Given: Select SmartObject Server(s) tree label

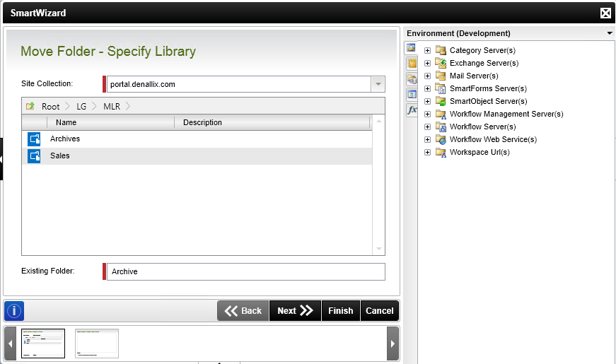Looking at the screenshot, I should (x=488, y=101).
